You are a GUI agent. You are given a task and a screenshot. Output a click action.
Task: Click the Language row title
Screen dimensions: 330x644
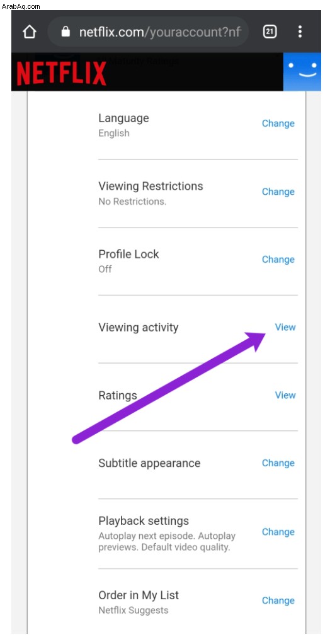coord(123,118)
